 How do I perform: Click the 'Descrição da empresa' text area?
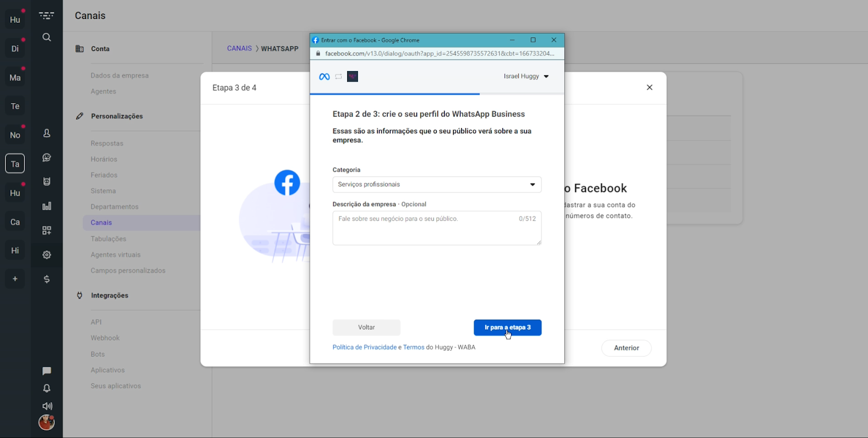click(x=437, y=228)
